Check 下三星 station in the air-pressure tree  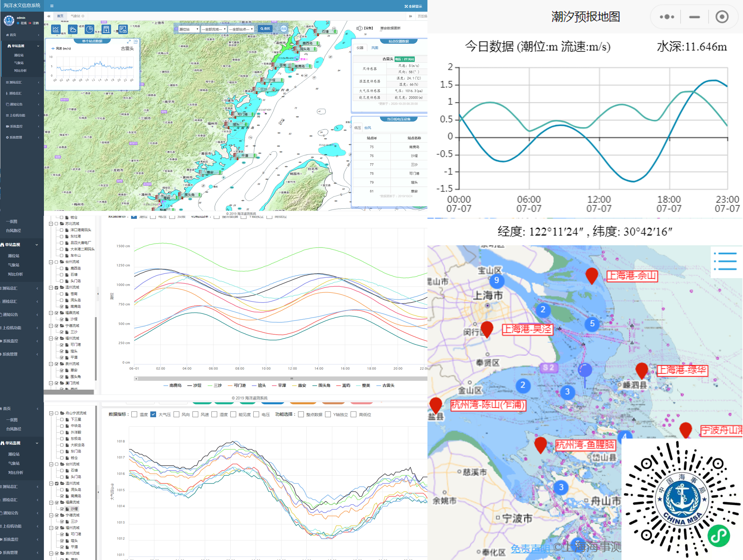62,419
